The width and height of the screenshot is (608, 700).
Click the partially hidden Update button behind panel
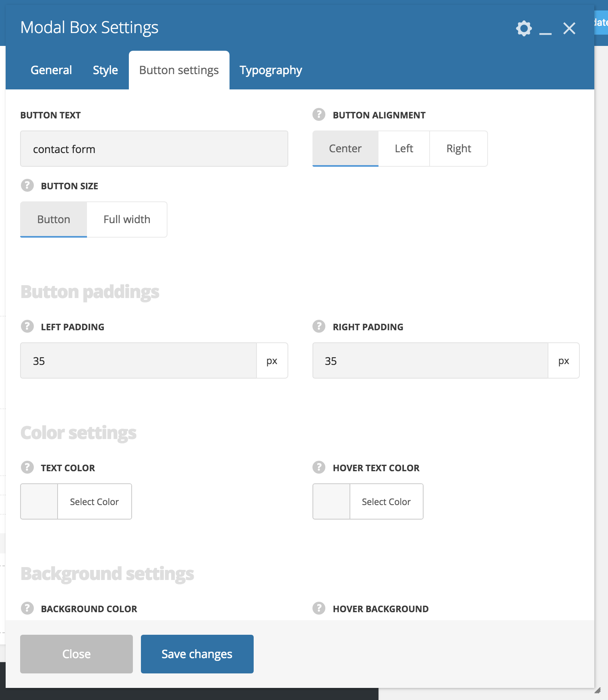(x=601, y=23)
